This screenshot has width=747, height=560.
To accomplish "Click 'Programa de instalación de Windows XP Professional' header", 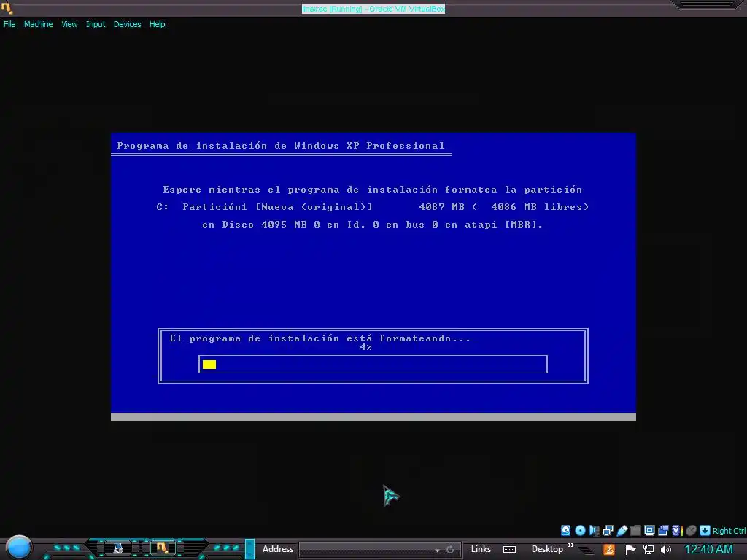I will 281,146.
